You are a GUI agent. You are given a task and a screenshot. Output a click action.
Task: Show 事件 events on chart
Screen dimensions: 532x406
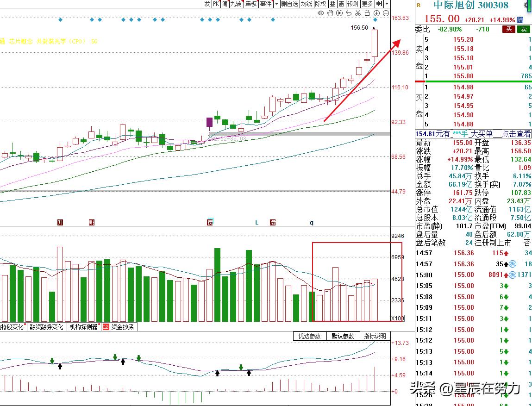(266, 4)
